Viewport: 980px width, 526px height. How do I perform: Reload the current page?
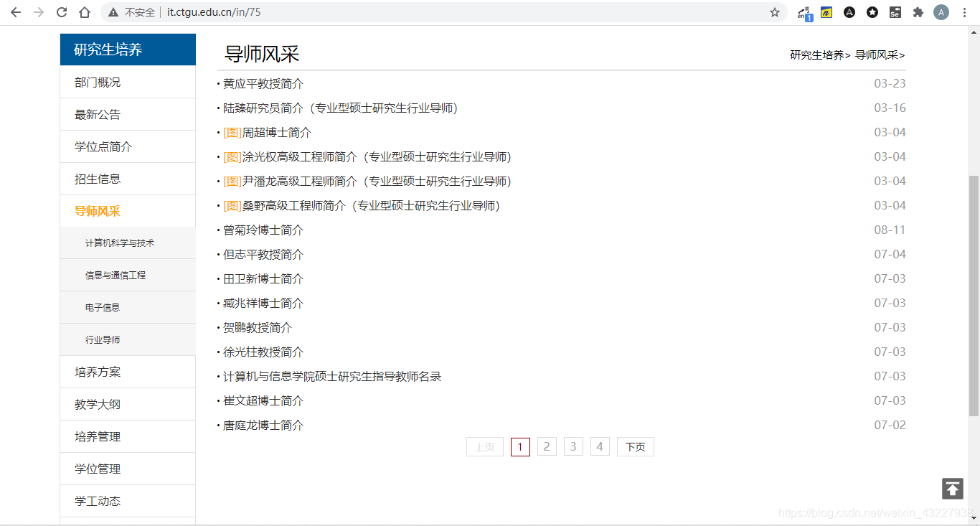click(x=61, y=11)
